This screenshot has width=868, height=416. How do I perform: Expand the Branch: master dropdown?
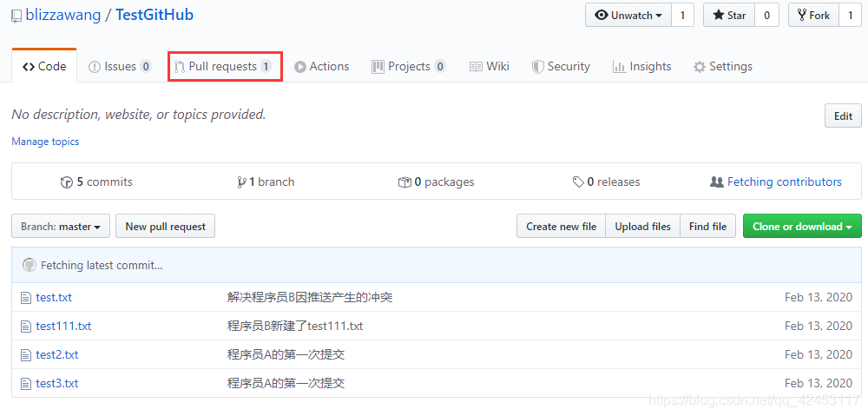click(61, 226)
